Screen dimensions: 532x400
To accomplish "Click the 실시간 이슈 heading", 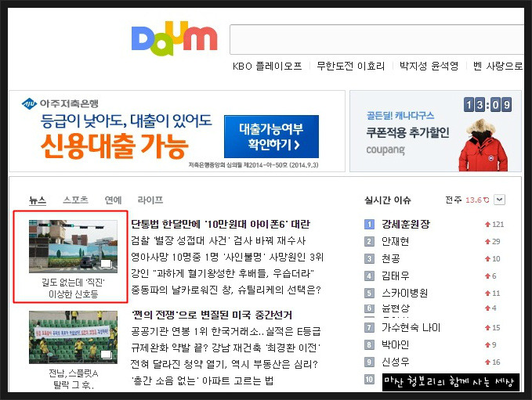I will tap(388, 200).
